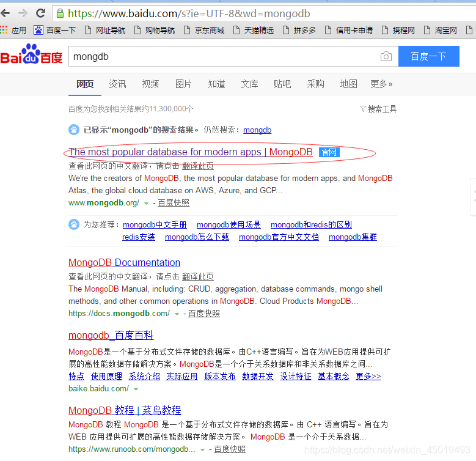Expand the dropdown arrow after docs.mongodb.com/
This screenshot has height=461, width=476.
coord(177,314)
